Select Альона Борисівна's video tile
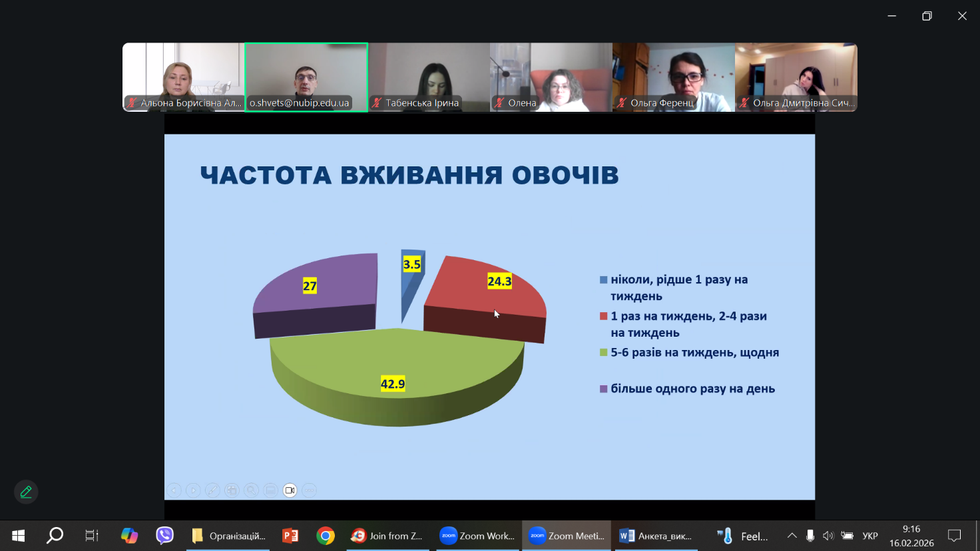The height and width of the screenshot is (551, 980). (x=184, y=77)
